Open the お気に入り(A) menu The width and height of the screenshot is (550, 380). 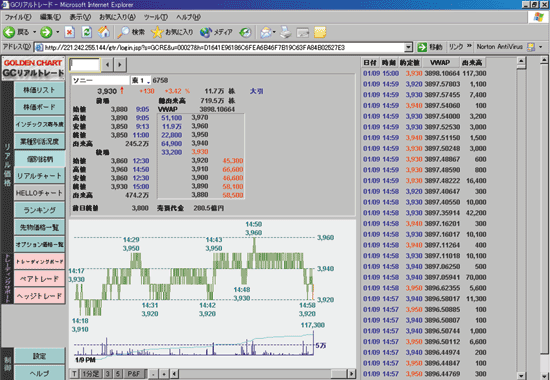[117, 17]
